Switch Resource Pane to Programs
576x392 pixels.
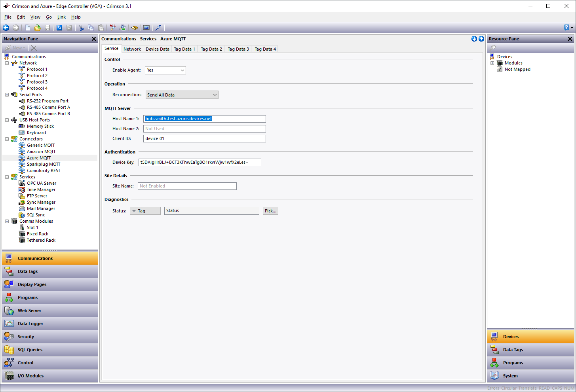pos(530,363)
